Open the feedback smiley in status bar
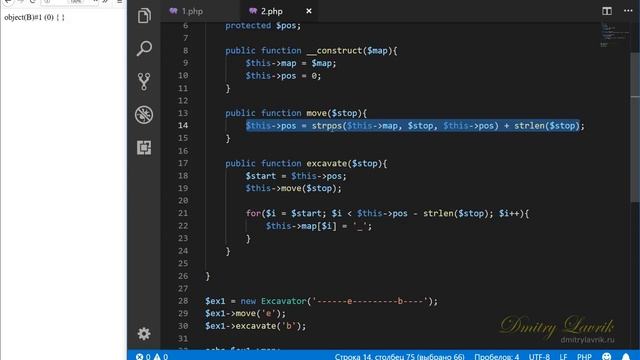The image size is (640, 360). [x=607, y=356]
